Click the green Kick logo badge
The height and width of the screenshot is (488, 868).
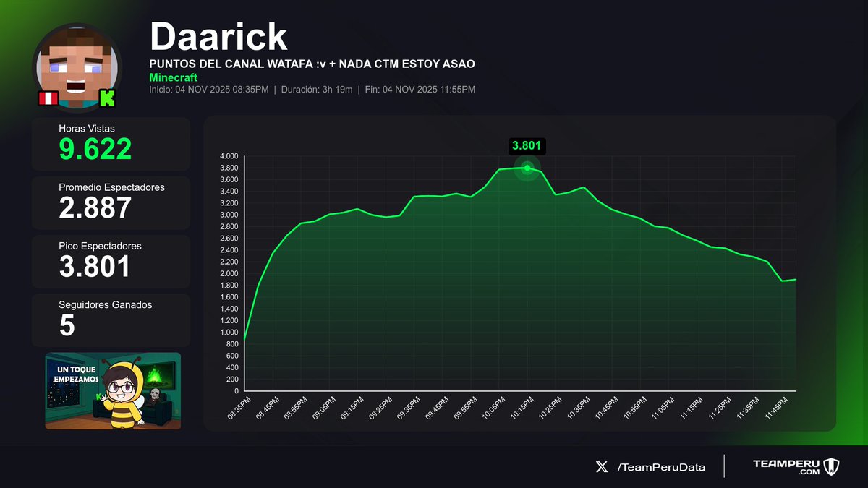[108, 98]
